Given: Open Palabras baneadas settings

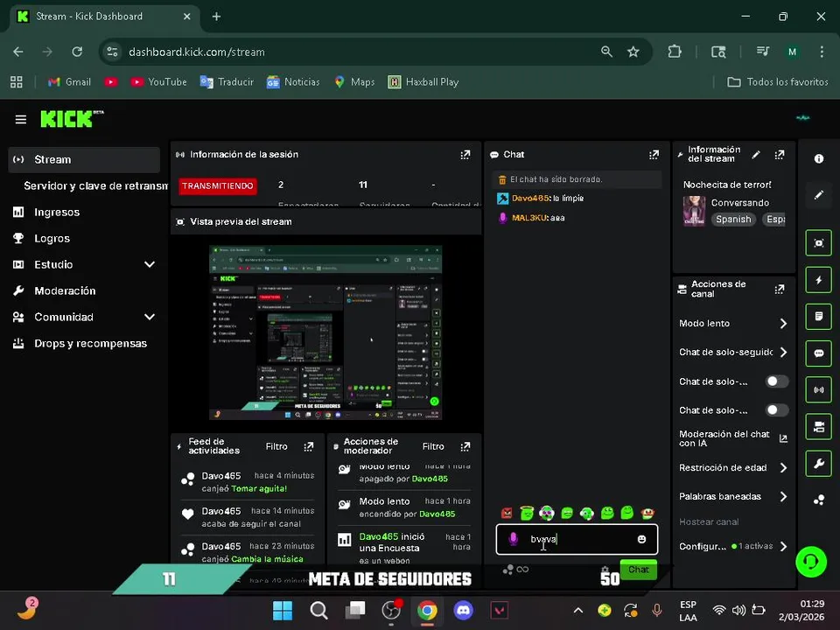Looking at the screenshot, I should (x=732, y=497).
